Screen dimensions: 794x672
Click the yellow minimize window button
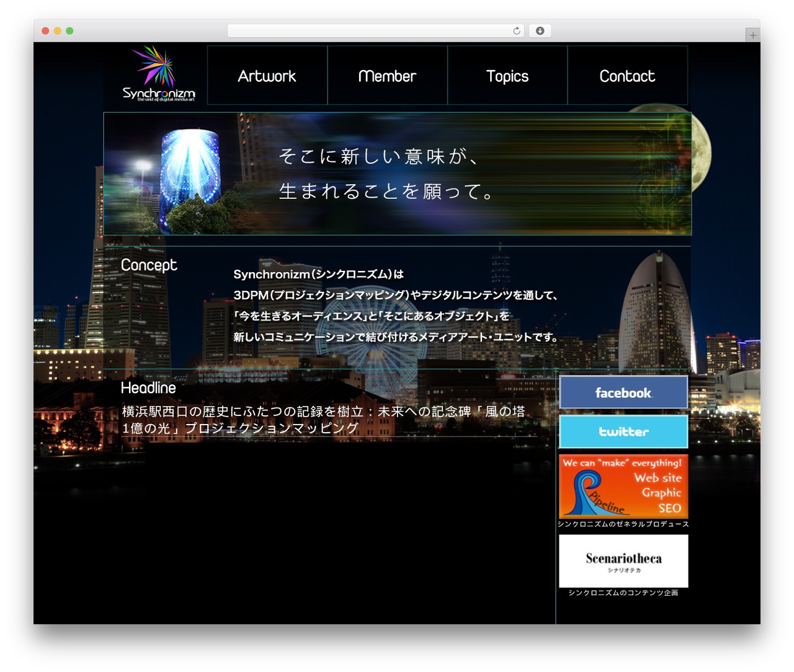point(57,31)
